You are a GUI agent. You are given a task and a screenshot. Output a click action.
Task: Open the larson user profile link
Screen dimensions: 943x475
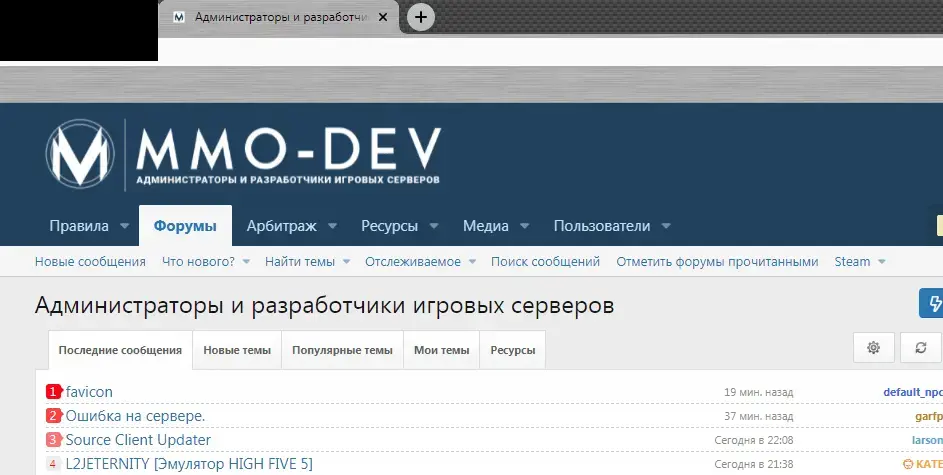927,440
